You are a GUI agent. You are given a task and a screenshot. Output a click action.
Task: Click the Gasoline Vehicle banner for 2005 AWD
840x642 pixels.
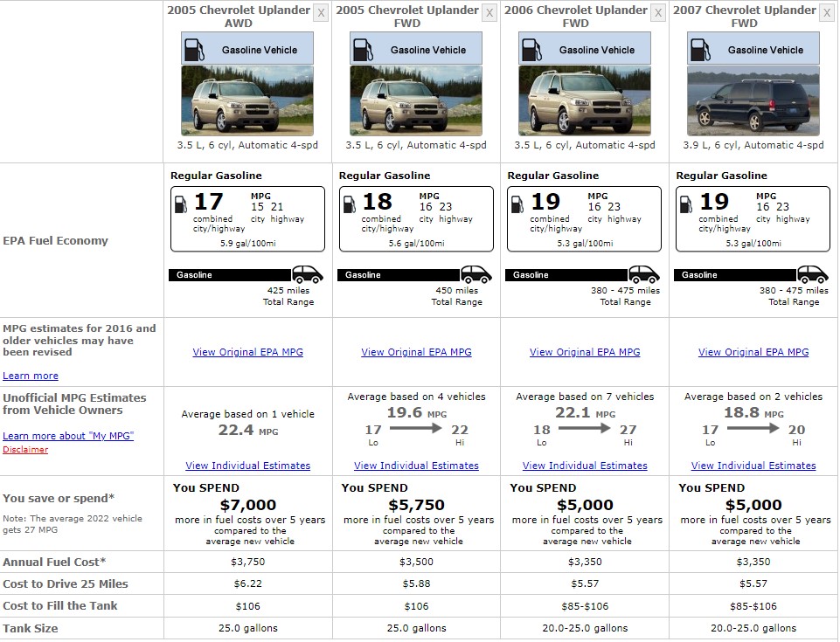[x=247, y=49]
